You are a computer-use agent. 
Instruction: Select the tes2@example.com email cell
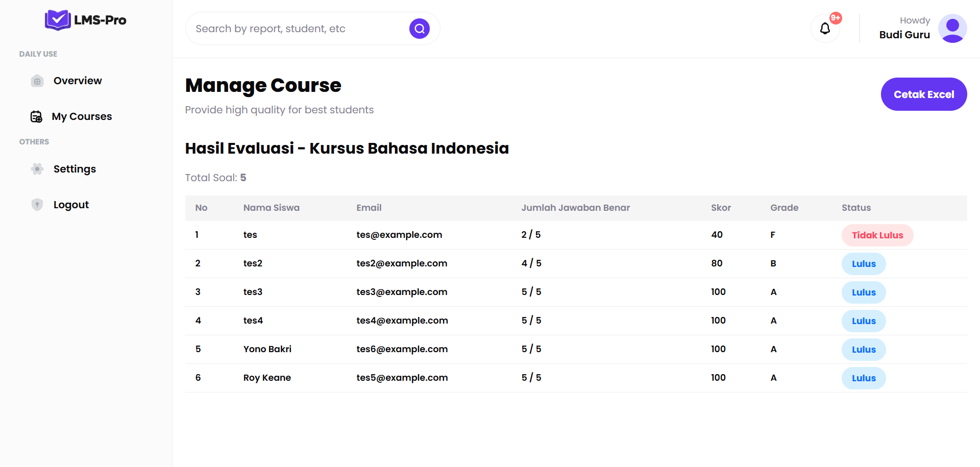pyautogui.click(x=402, y=263)
